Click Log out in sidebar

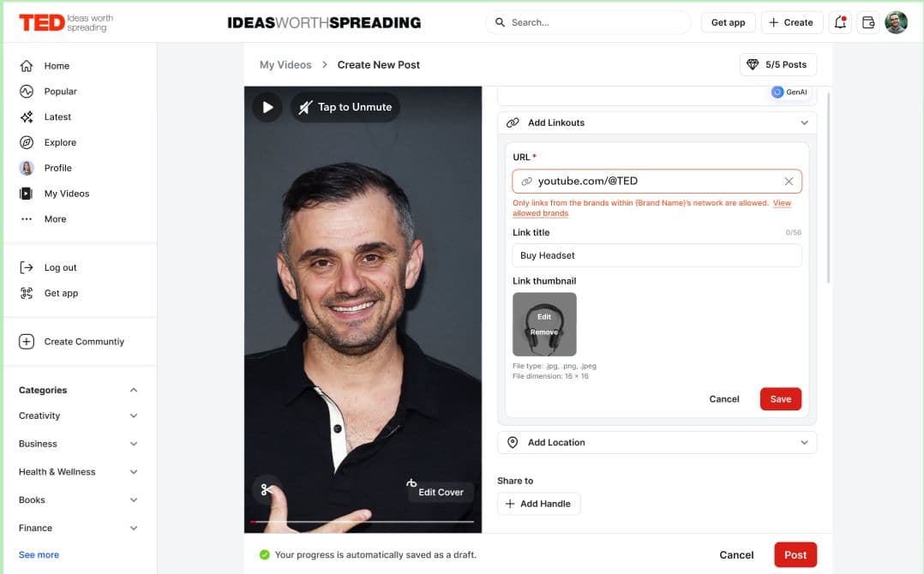click(60, 267)
